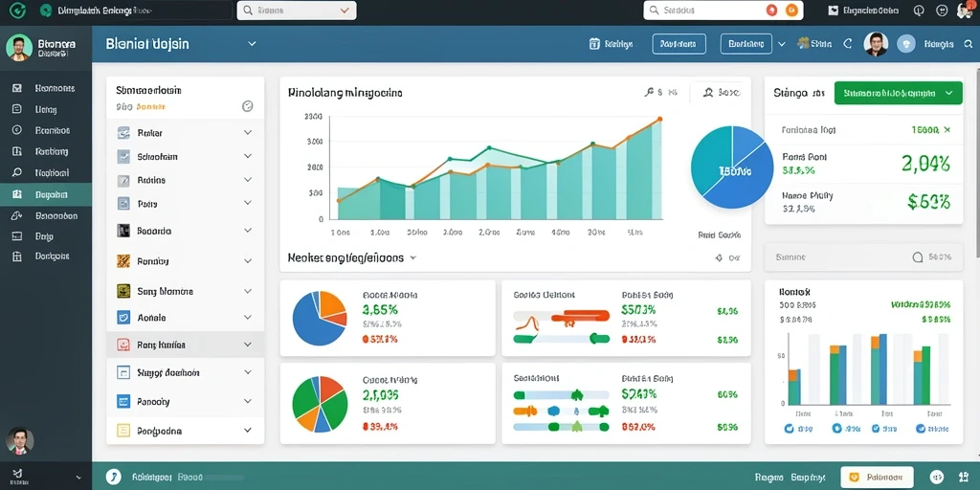
Task: Click the smiley face icon in top bar
Action: (x=942, y=10)
